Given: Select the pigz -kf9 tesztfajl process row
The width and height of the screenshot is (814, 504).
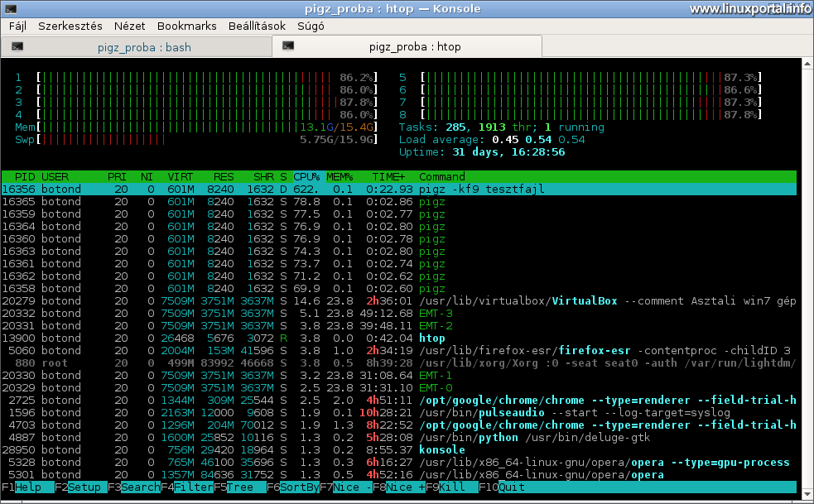Looking at the screenshot, I should [398, 190].
